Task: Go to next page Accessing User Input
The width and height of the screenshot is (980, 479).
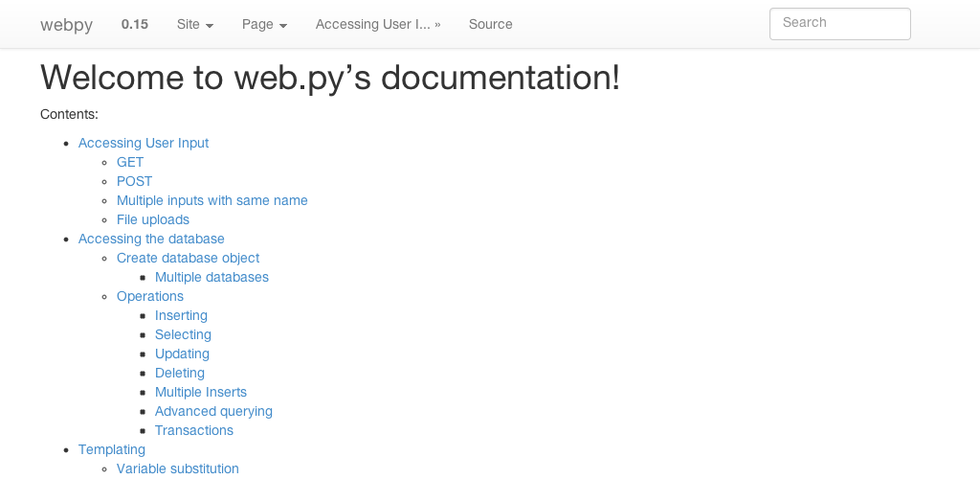Action: point(378,24)
